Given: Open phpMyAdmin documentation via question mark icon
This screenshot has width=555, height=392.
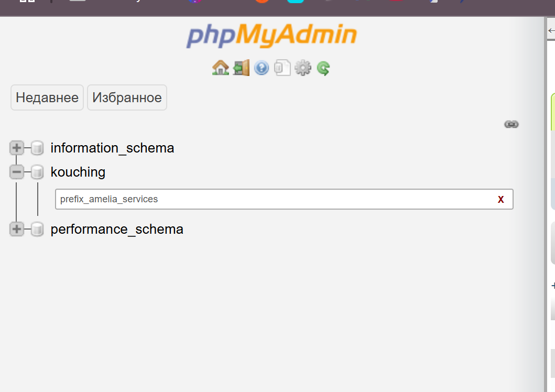Looking at the screenshot, I should click(x=262, y=68).
